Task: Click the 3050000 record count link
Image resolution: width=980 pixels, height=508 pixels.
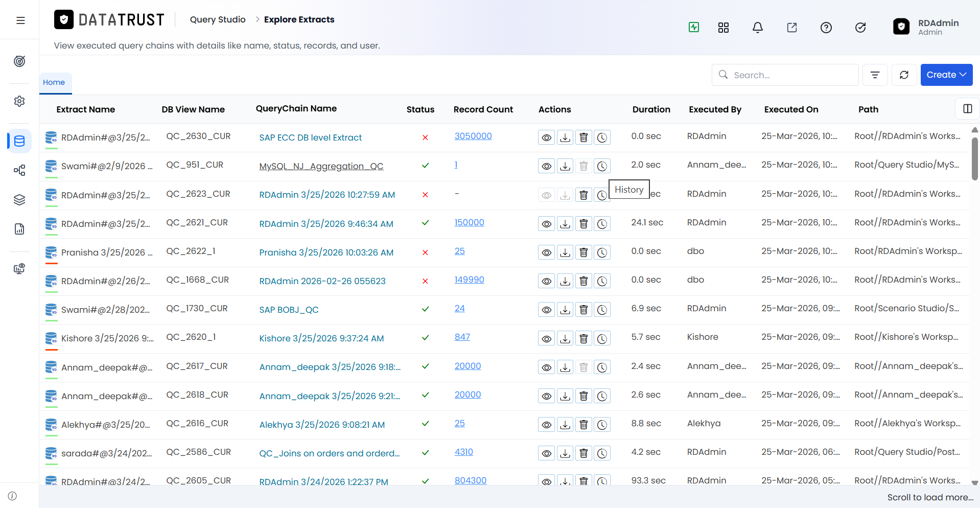Action: point(473,136)
